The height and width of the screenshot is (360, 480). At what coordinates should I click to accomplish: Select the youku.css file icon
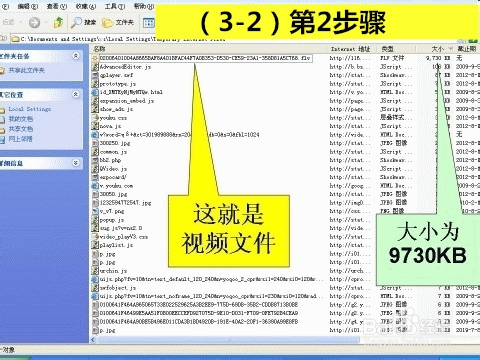(95, 118)
